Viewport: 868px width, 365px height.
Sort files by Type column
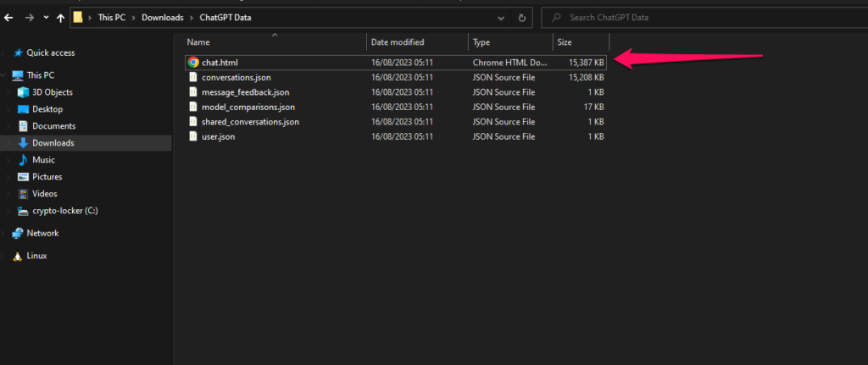click(x=481, y=42)
